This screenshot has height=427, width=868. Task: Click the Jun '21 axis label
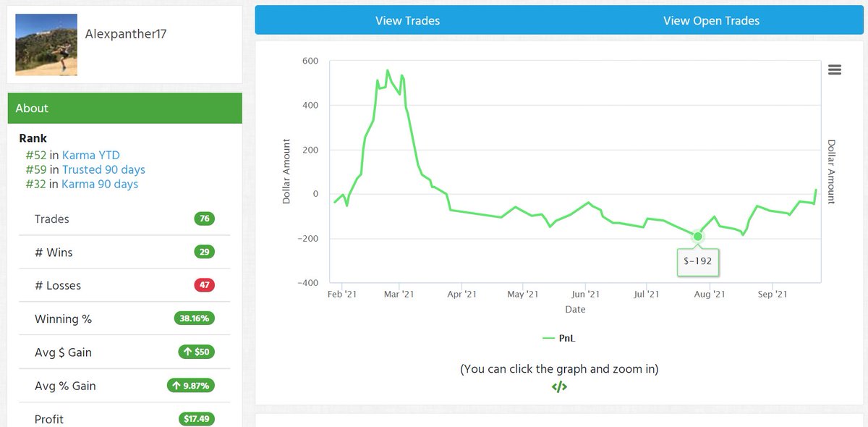[585, 295]
